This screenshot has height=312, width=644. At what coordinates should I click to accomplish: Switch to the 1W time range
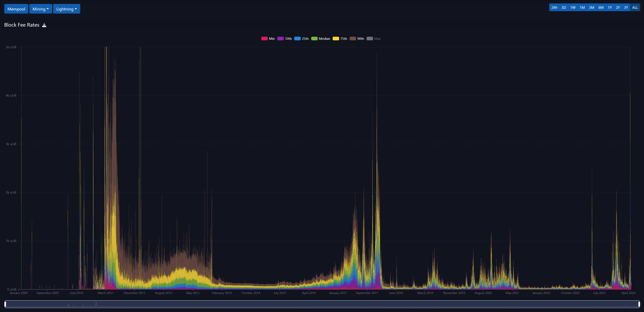point(573,8)
